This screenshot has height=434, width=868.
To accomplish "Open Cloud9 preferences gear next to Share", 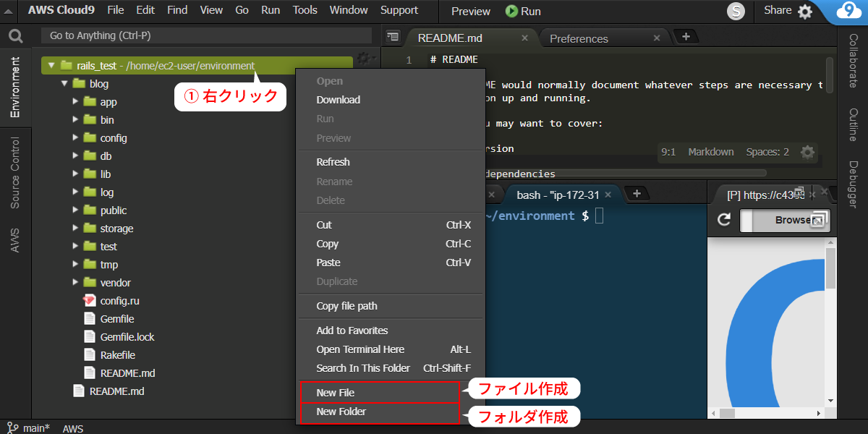I will 805,11.
